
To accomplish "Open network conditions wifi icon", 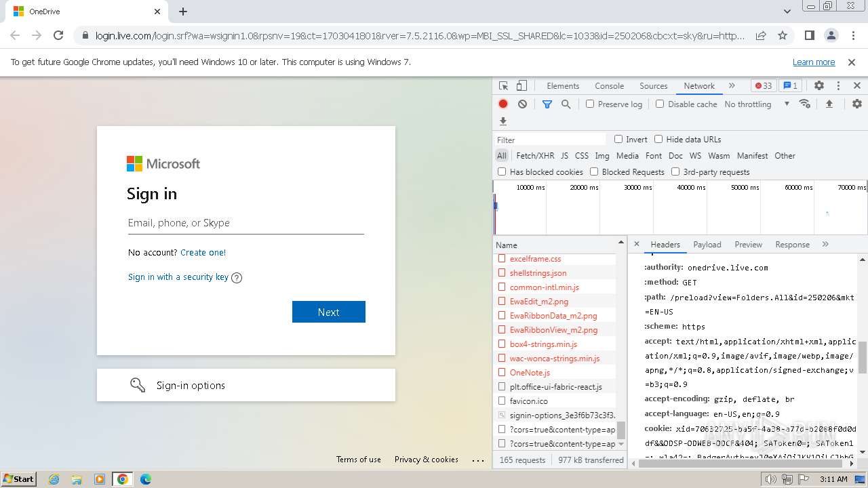I will (x=805, y=104).
